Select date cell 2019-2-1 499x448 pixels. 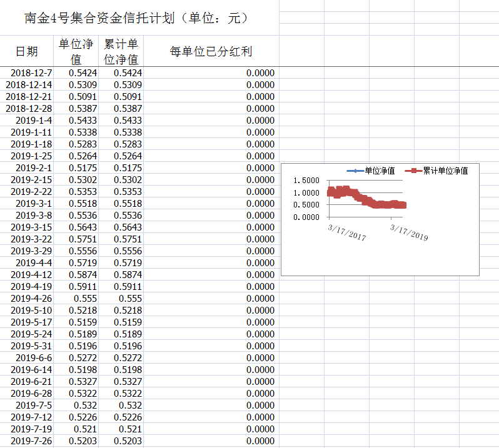pyautogui.click(x=27, y=168)
